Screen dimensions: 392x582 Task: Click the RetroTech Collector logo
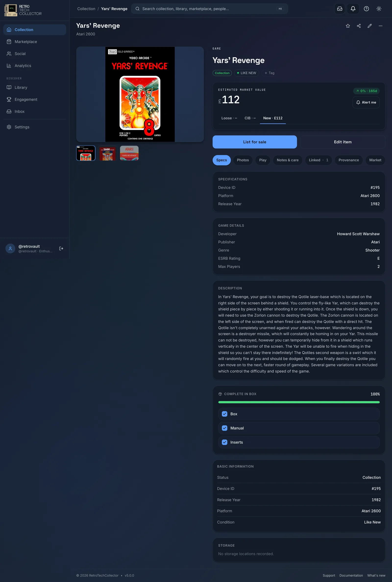[23, 10]
